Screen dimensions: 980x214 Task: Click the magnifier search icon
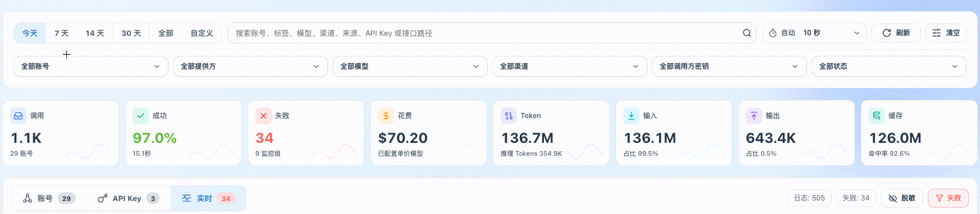(746, 34)
